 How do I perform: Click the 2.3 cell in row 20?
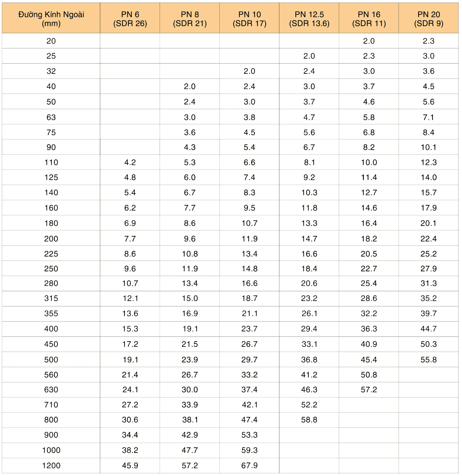click(429, 41)
